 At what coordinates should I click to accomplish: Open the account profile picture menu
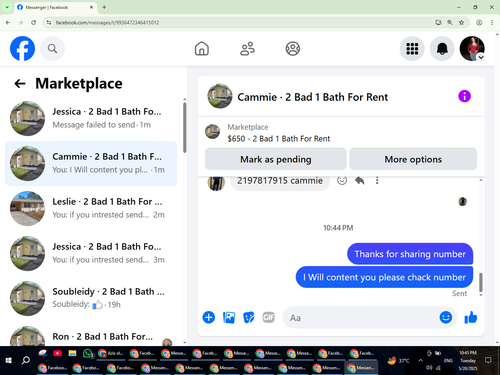click(x=472, y=49)
